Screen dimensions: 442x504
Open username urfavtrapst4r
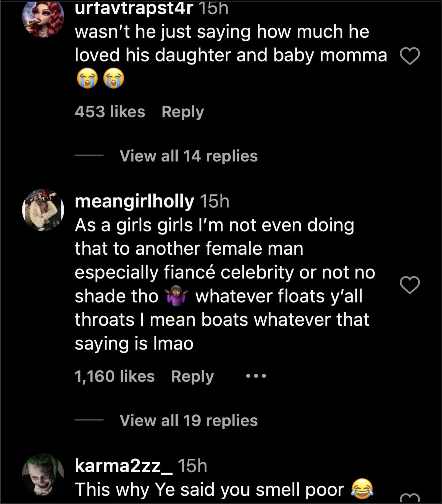tap(134, 8)
